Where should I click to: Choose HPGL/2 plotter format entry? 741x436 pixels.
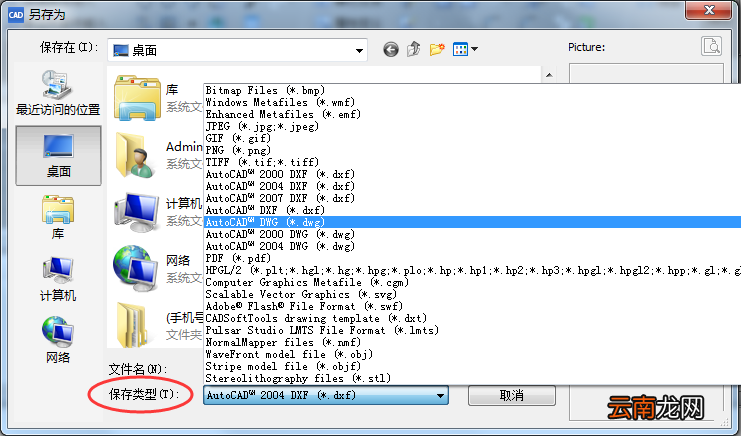tap(472, 270)
